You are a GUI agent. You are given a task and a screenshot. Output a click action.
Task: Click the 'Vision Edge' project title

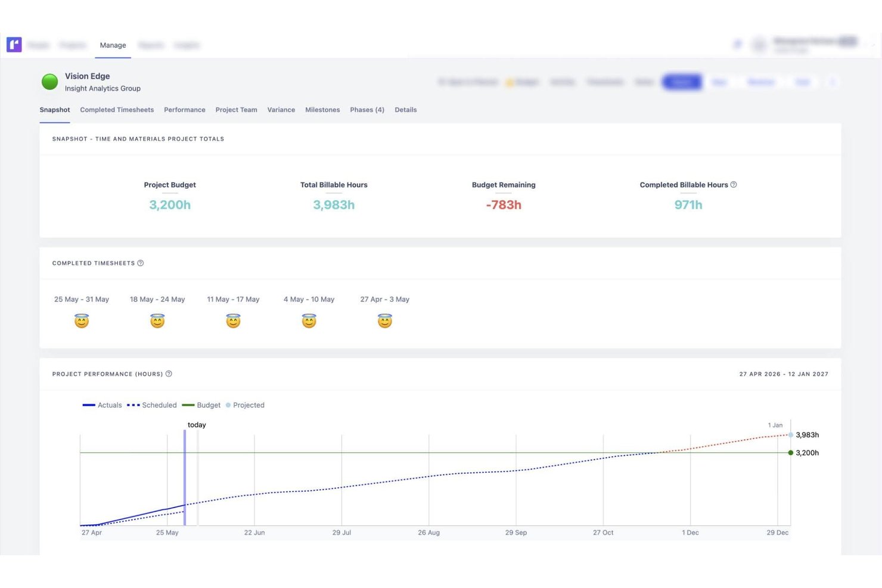click(88, 76)
